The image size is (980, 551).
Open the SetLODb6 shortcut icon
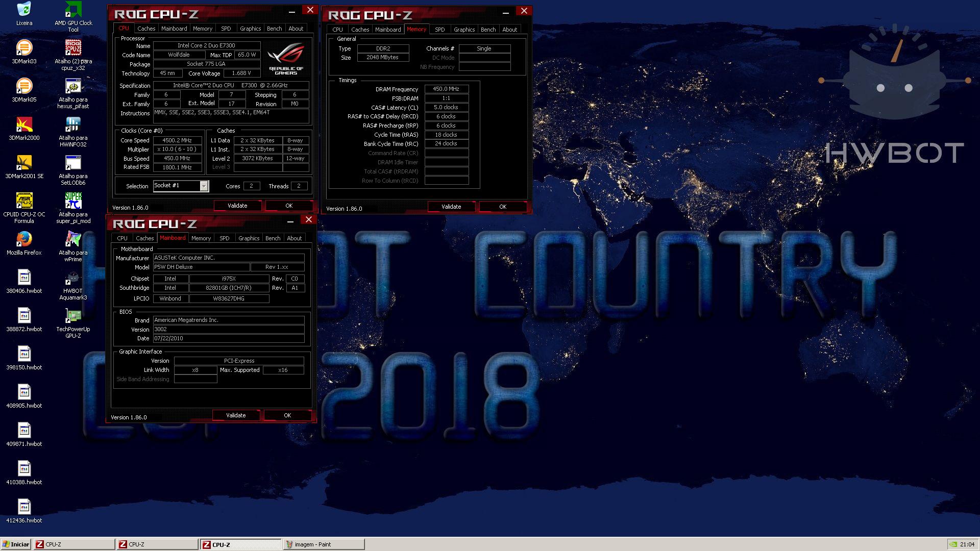coord(73,162)
